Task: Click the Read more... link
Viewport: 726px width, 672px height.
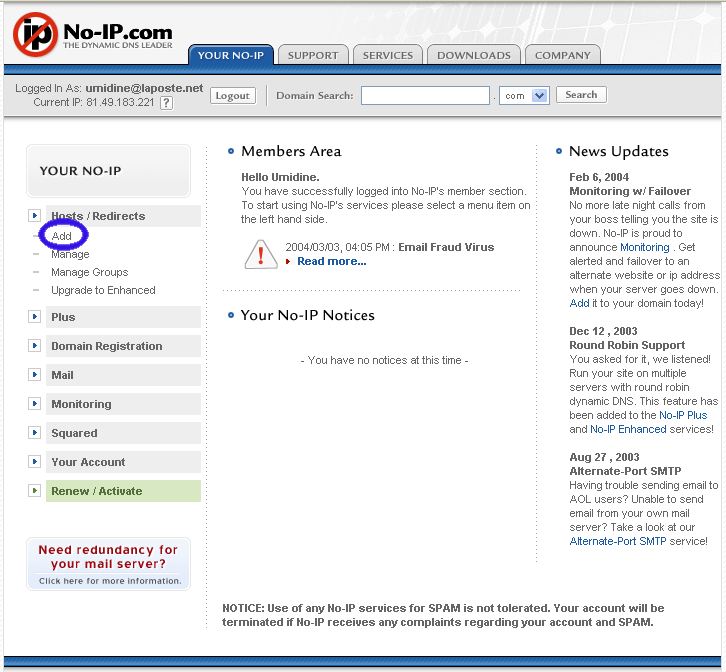Action: pos(332,261)
